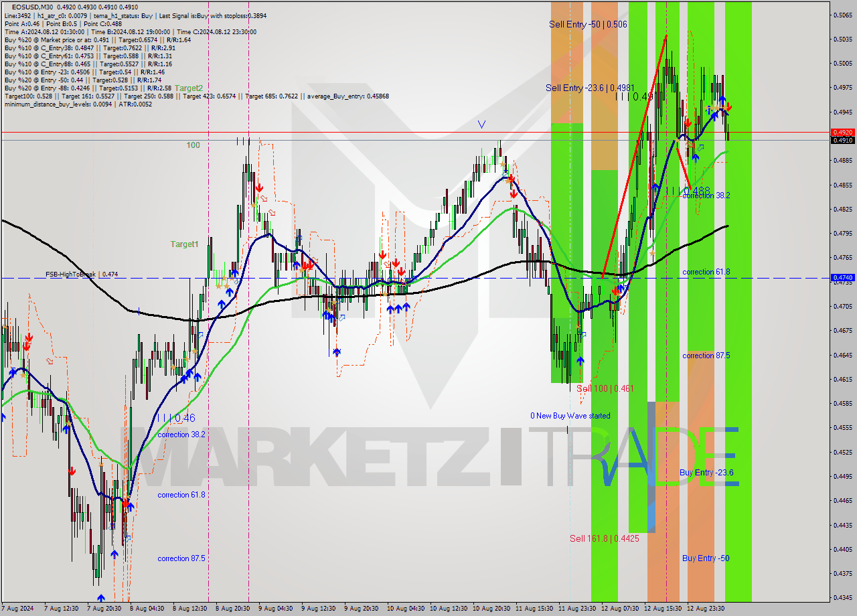
Task: Click the green '100' level label
Action: [x=193, y=145]
